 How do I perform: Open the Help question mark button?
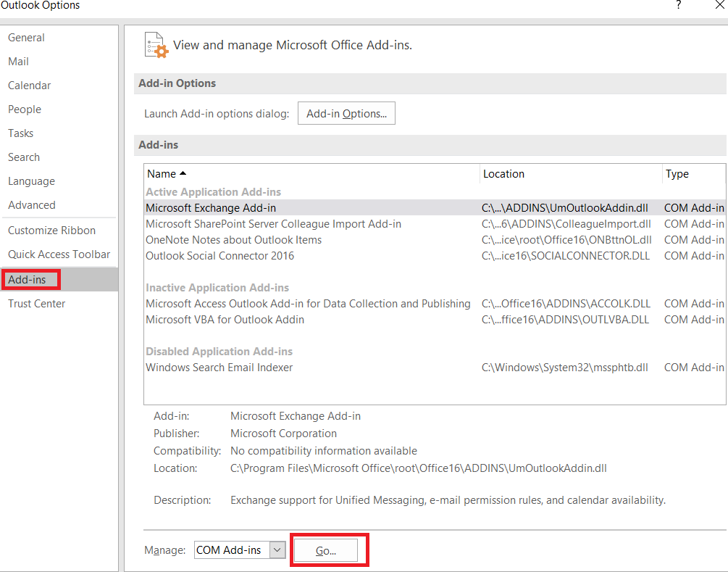pyautogui.click(x=679, y=5)
